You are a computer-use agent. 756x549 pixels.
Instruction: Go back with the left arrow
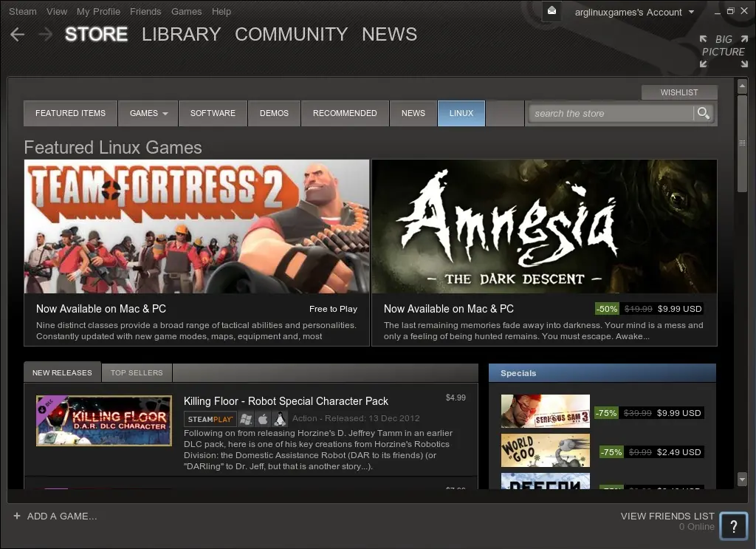coord(18,34)
